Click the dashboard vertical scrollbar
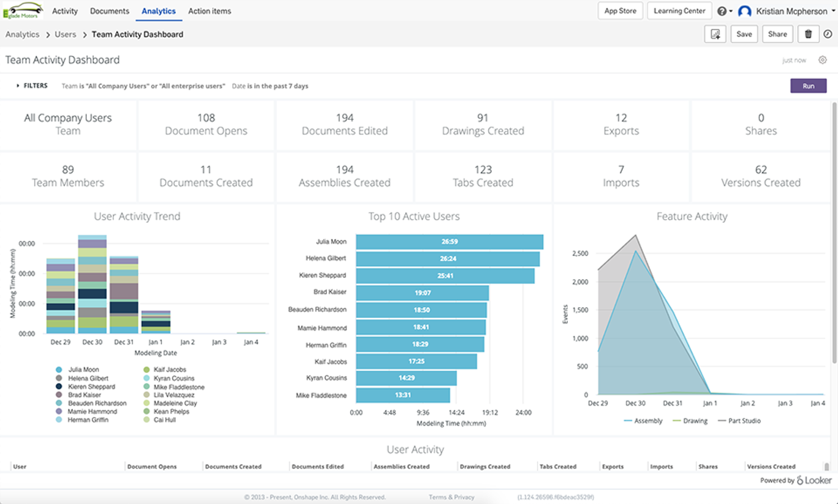This screenshot has width=838, height=504. point(834,236)
